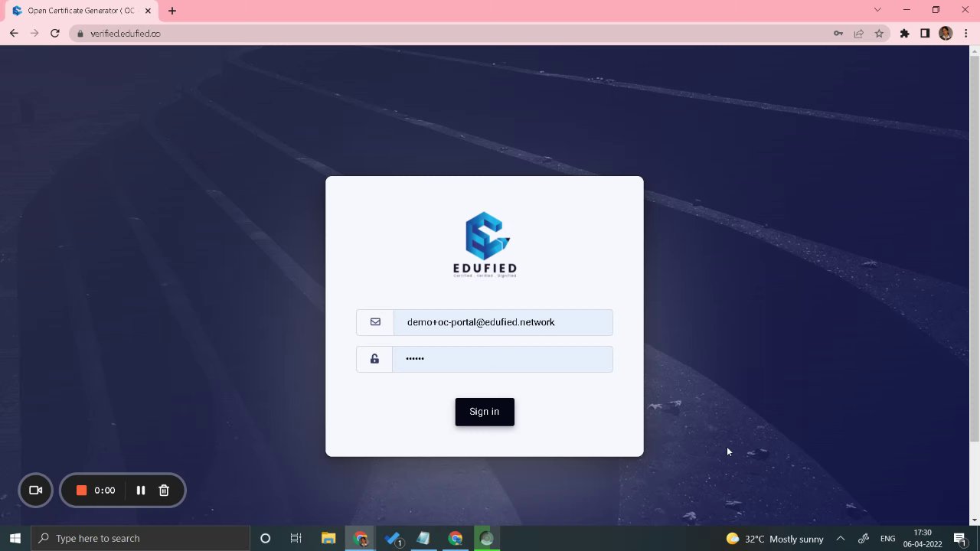The width and height of the screenshot is (980, 551).
Task: Click the scrollbar down arrow
Action: pyautogui.click(x=975, y=520)
